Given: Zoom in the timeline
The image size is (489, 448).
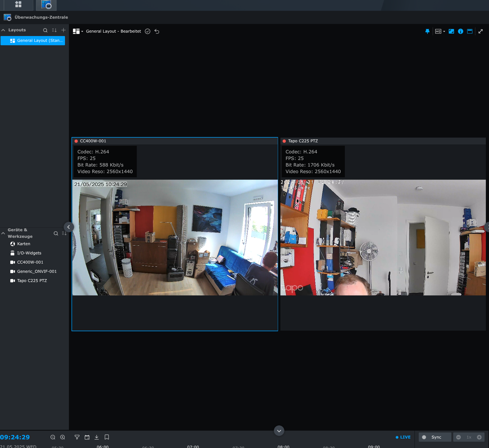Looking at the screenshot, I should click(x=63, y=437).
